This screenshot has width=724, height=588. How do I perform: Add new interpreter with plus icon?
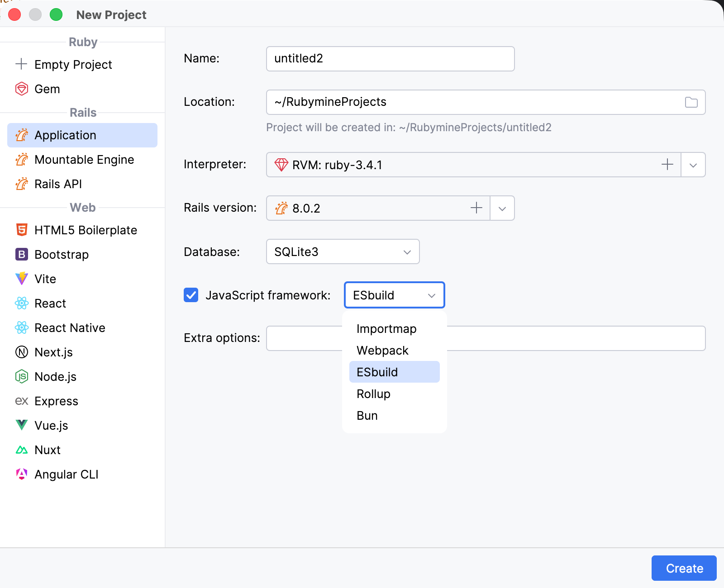667,165
